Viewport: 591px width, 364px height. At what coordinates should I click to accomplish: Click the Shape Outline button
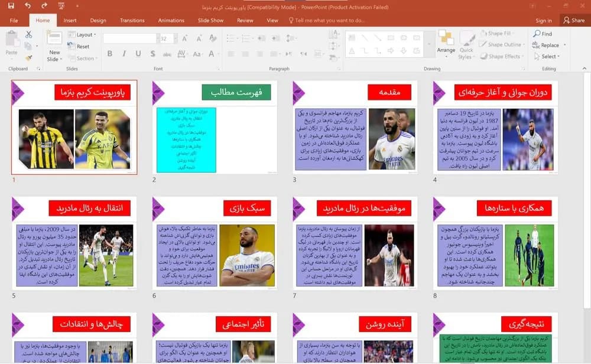pos(501,44)
